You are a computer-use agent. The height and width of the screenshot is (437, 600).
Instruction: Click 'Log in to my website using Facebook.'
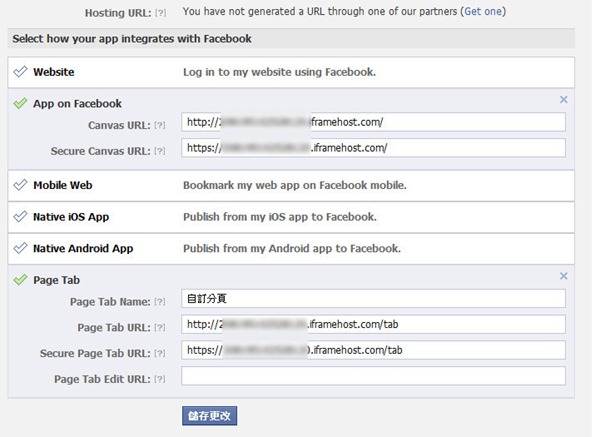pyautogui.click(x=279, y=72)
